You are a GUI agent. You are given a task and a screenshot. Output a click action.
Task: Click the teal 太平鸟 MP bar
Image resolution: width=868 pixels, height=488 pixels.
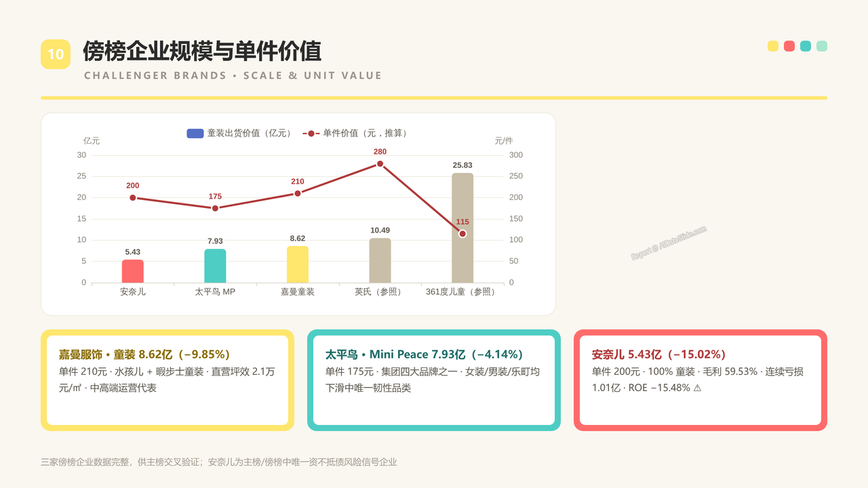point(215,266)
